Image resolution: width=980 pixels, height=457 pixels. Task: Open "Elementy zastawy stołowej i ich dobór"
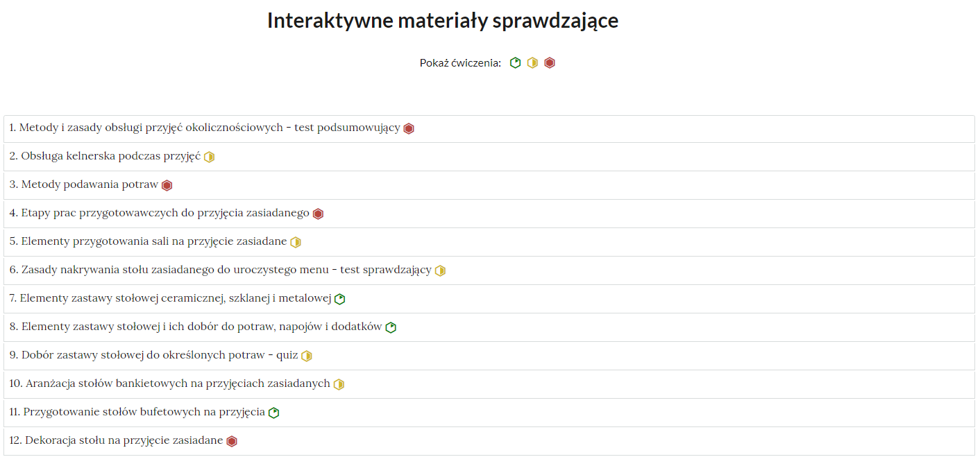pyautogui.click(x=194, y=327)
